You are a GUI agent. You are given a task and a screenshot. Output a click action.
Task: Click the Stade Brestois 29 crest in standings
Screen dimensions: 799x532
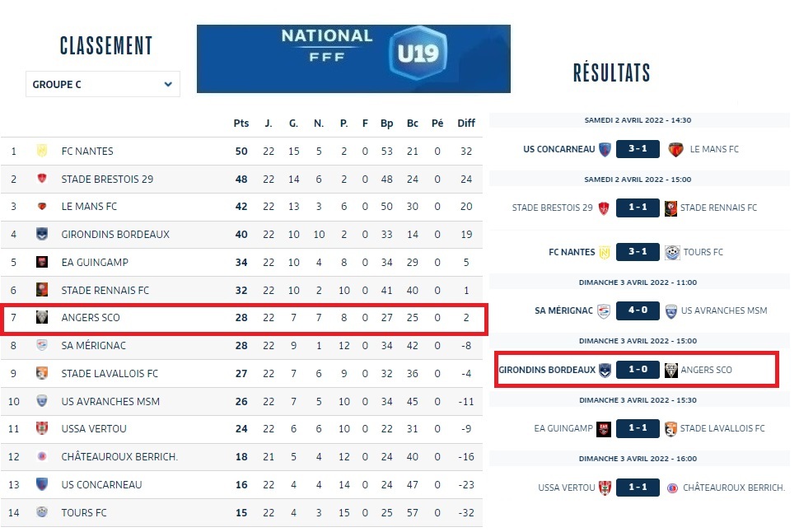[x=41, y=179]
